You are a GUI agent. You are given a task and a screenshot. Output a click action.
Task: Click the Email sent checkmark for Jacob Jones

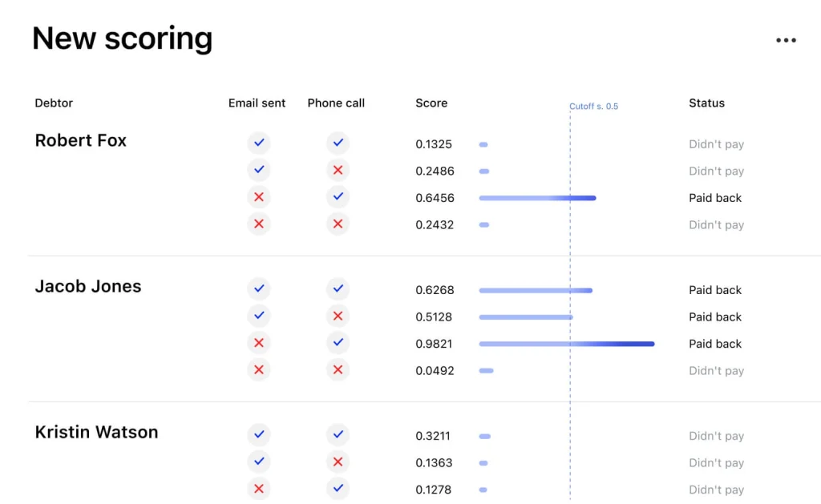click(258, 289)
